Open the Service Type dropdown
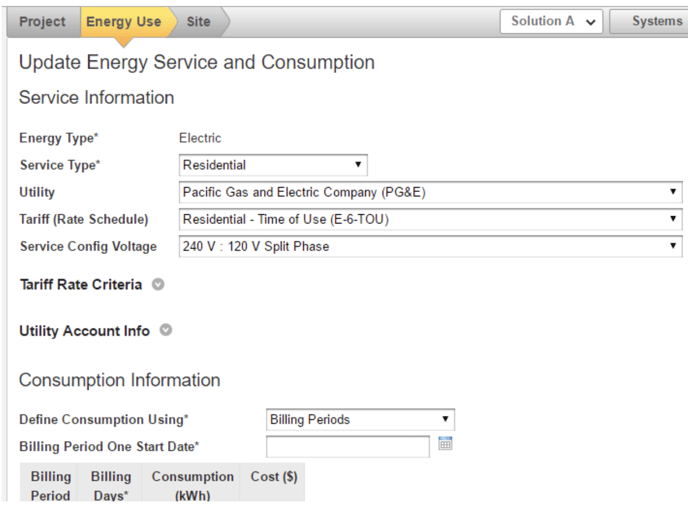 [273, 165]
